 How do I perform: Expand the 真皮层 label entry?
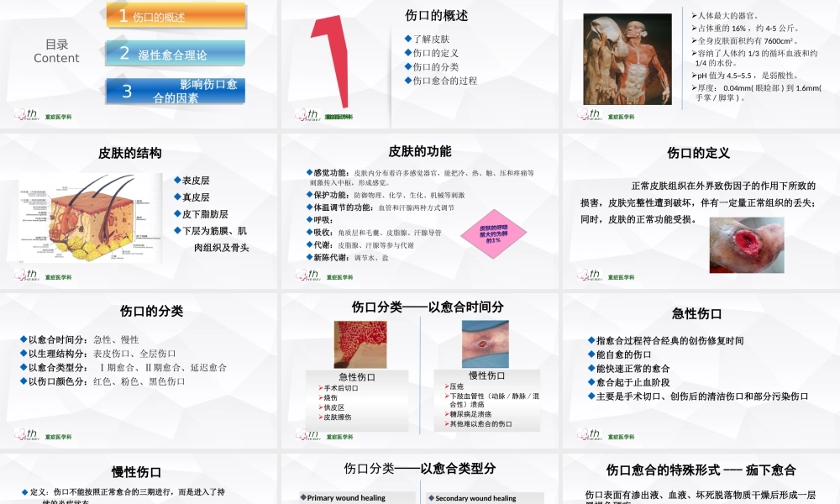(193, 197)
